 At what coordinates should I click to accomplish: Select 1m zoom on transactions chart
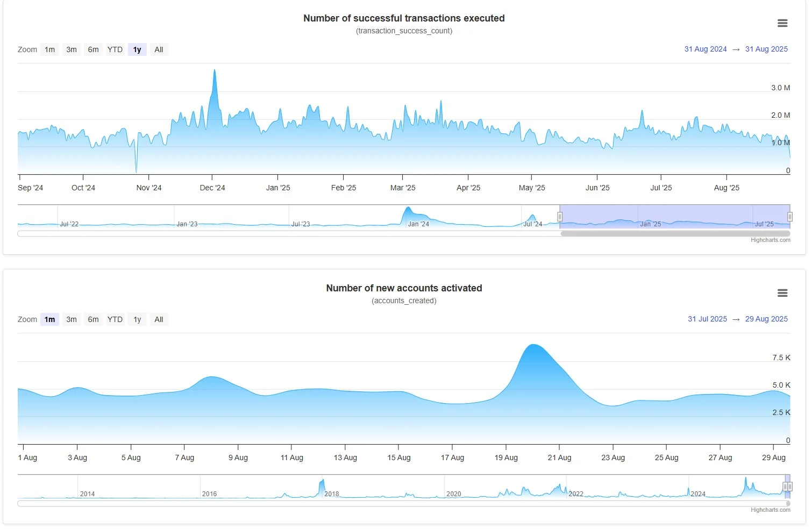pos(49,49)
